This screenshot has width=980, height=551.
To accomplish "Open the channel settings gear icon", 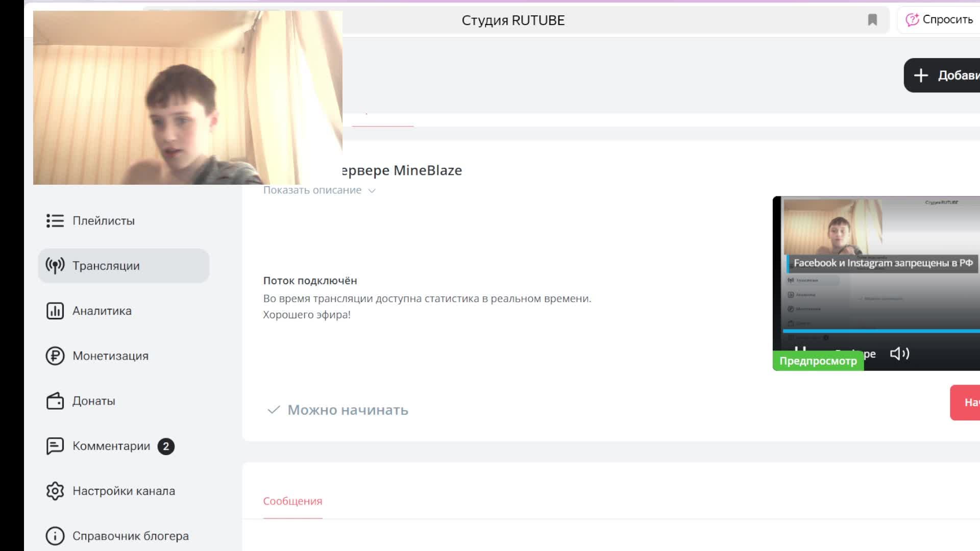I will pyautogui.click(x=55, y=491).
